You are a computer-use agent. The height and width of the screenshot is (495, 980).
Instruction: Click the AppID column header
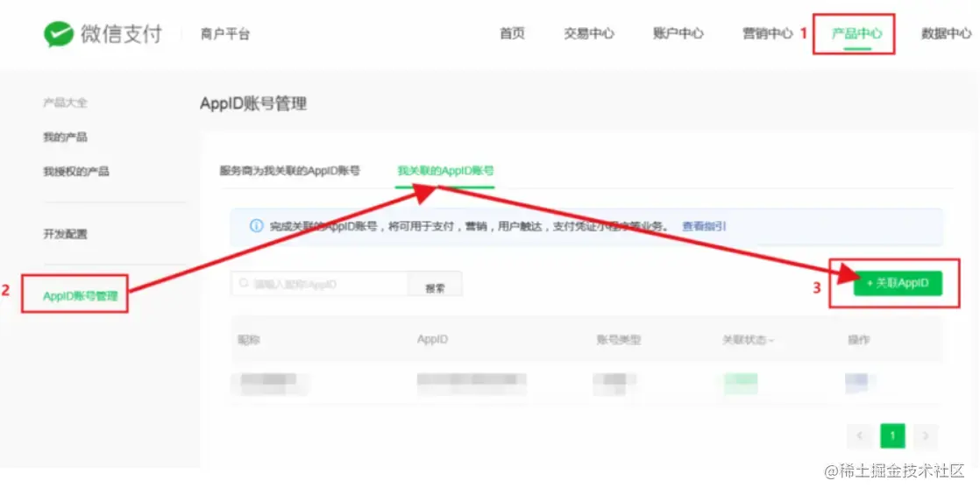(x=432, y=339)
